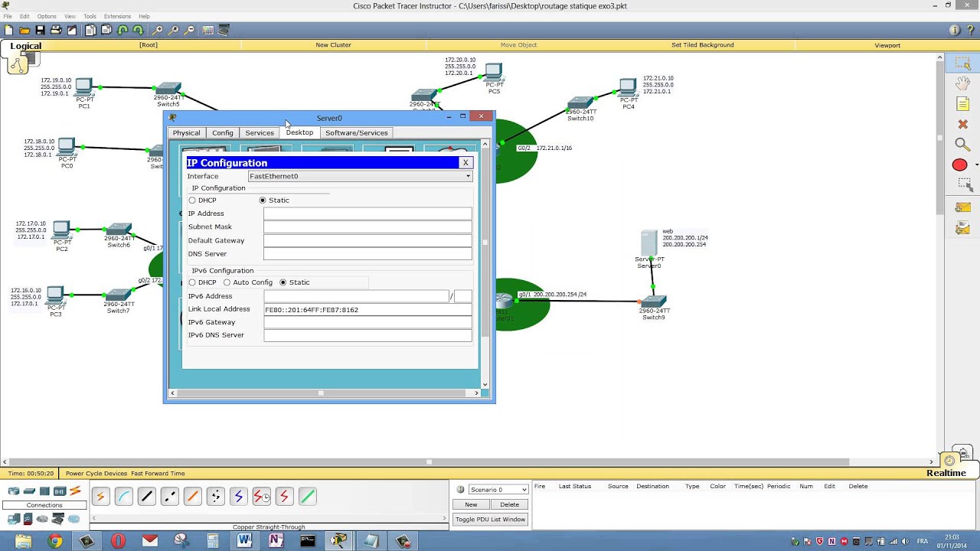Open the Scenario 0 dropdown
Image resolution: width=980 pixels, height=551 pixels.
coord(497,490)
